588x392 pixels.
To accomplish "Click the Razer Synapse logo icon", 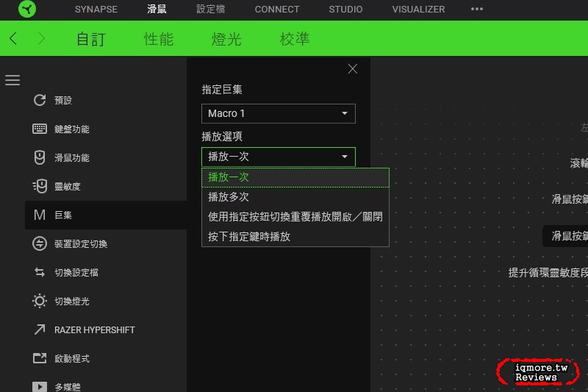I will (27, 9).
